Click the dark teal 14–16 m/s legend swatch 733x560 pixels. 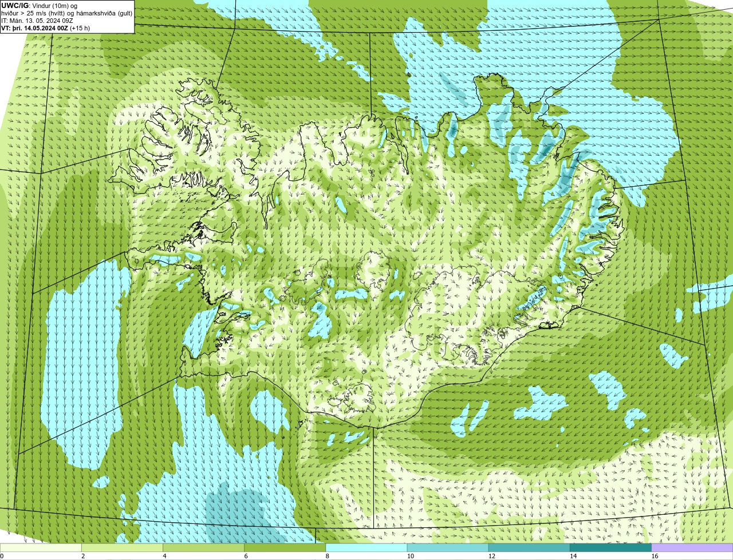point(610,547)
